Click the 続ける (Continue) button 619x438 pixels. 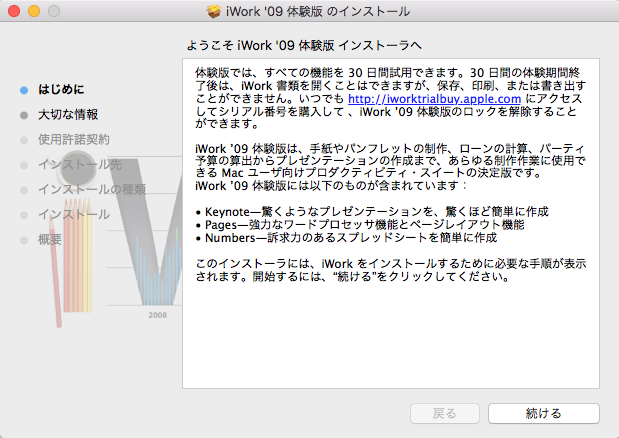544,413
